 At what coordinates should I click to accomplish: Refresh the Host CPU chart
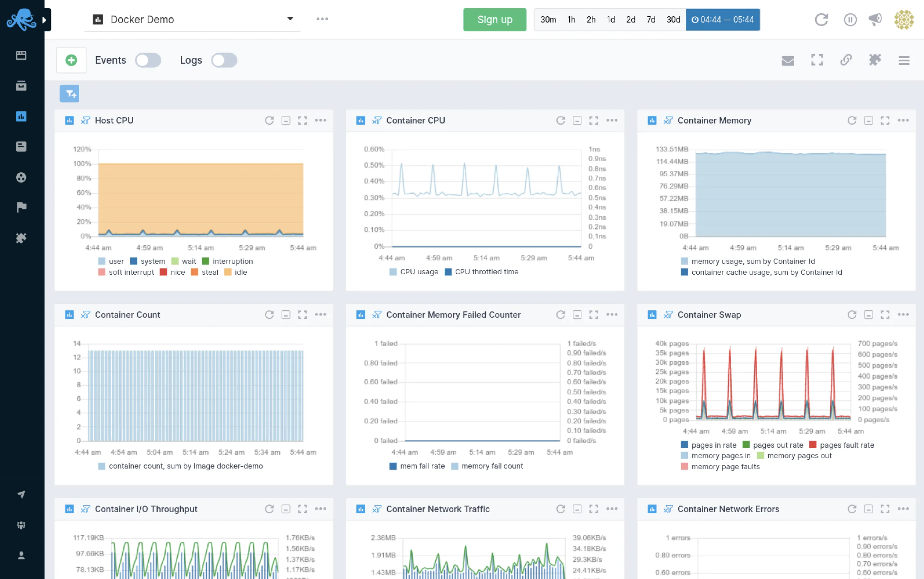(x=269, y=120)
